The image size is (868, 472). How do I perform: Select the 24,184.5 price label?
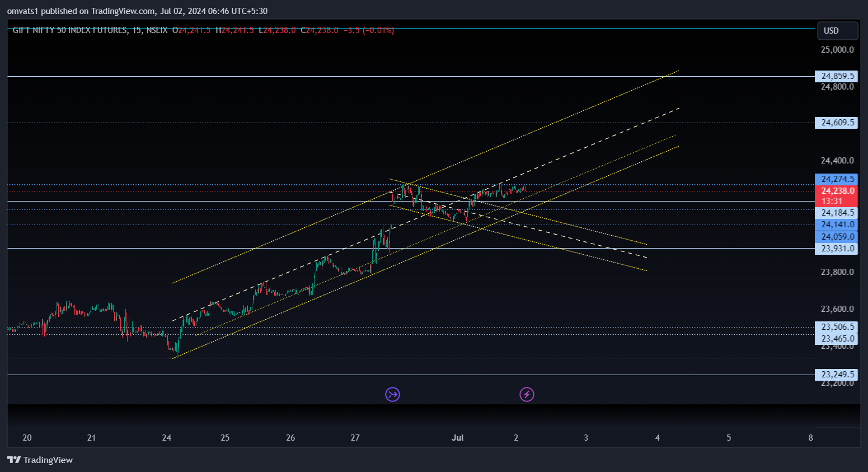click(837, 213)
